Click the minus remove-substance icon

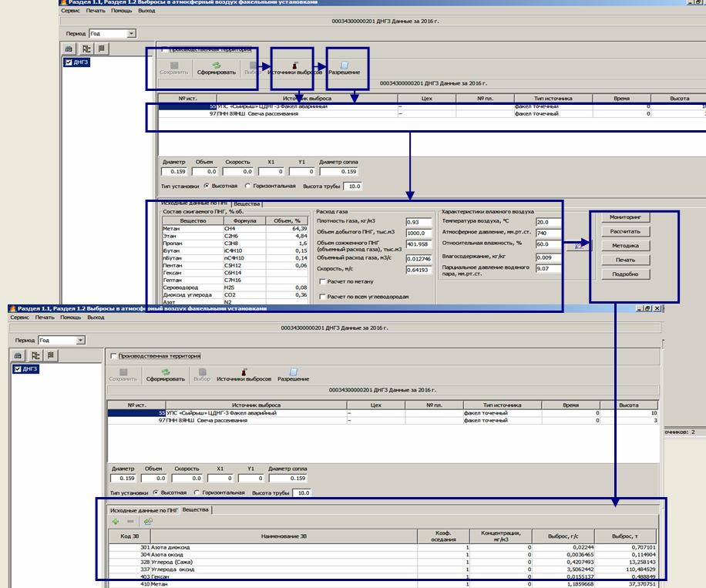(130, 522)
